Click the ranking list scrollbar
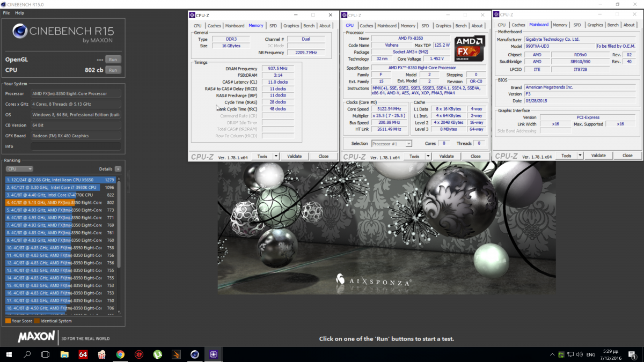The height and width of the screenshot is (362, 644). click(x=119, y=225)
